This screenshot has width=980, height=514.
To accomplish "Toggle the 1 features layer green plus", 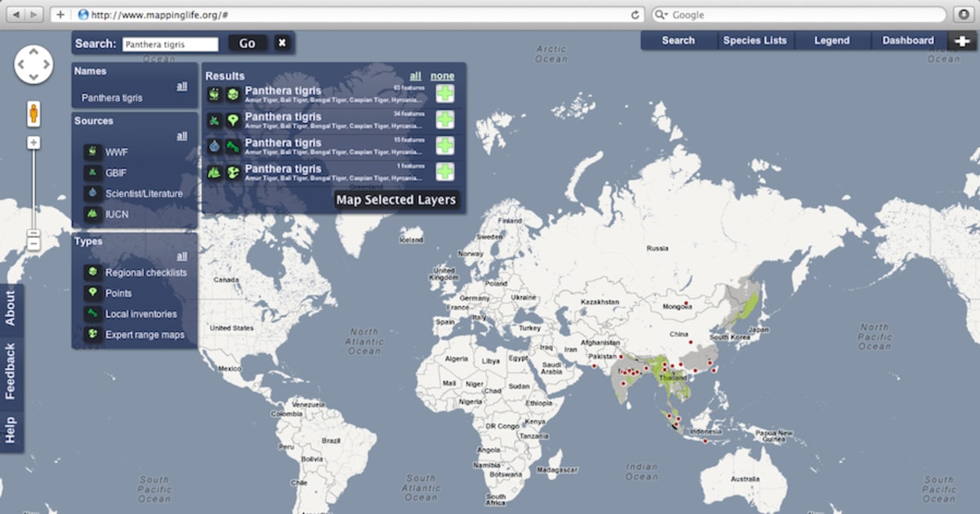I will click(x=444, y=173).
